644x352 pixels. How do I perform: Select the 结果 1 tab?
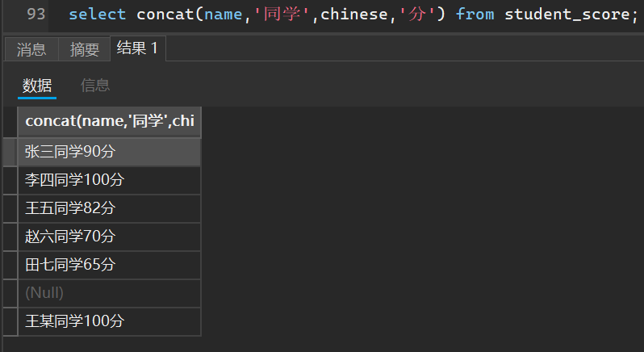point(137,48)
